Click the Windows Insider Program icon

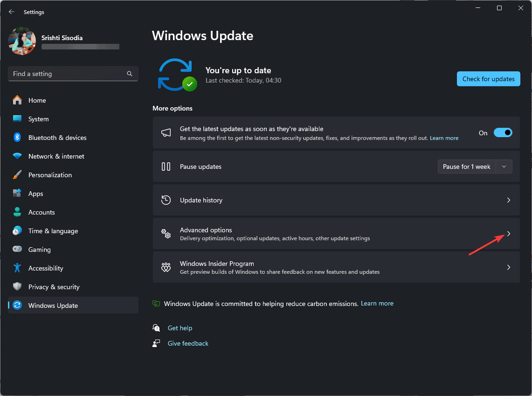[166, 267]
